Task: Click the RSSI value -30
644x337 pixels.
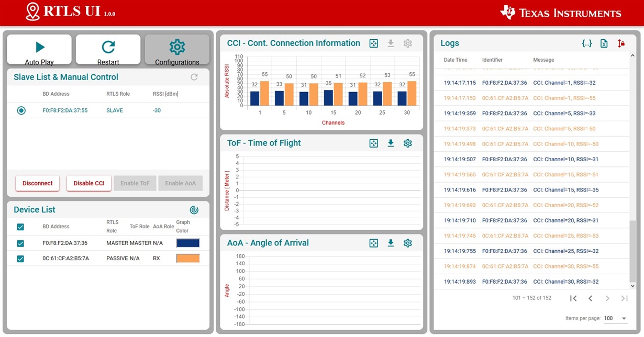Action: (x=157, y=110)
